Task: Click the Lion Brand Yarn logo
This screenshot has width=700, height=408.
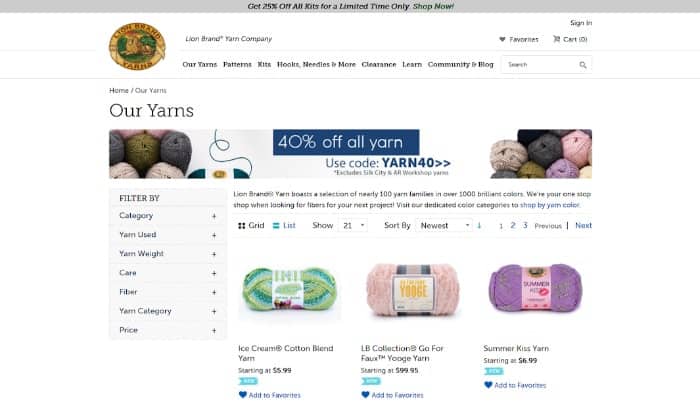Action: (138, 46)
